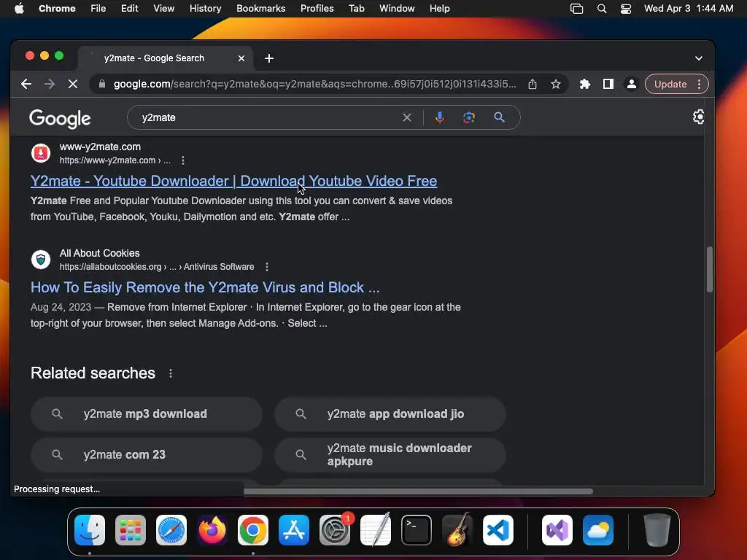747x560 pixels.
Task: Open the Chrome three-dot menu
Action: (699, 85)
